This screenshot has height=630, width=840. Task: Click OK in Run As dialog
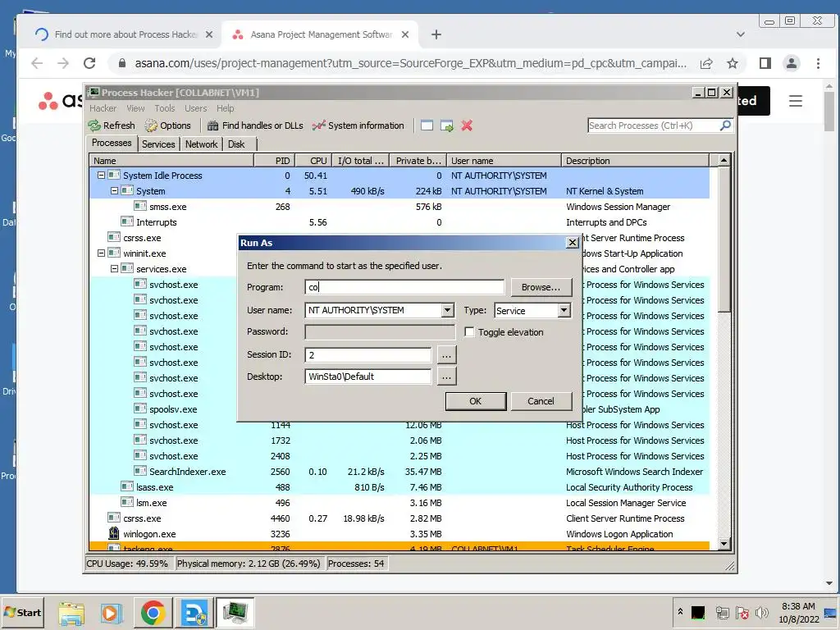pyautogui.click(x=476, y=400)
